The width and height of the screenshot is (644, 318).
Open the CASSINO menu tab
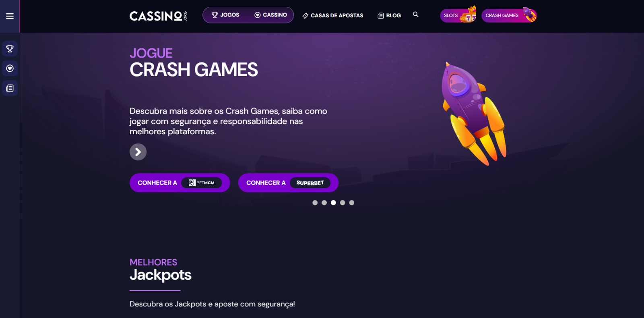coord(270,15)
